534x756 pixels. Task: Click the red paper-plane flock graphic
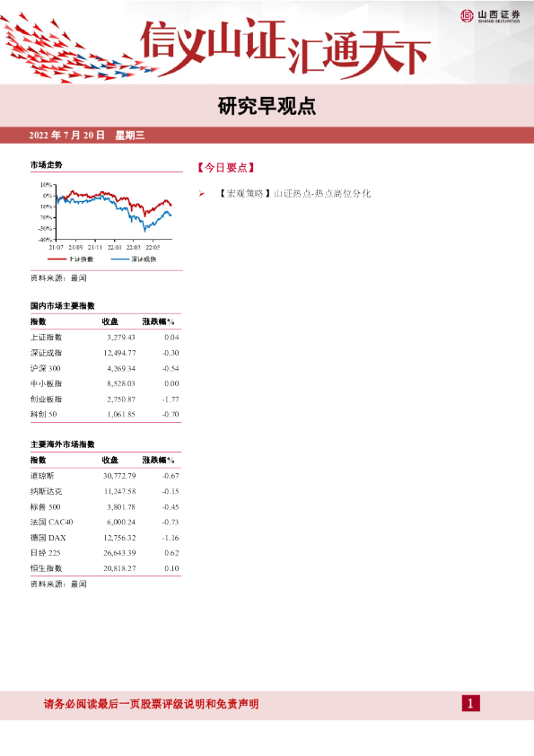[x=77, y=50]
